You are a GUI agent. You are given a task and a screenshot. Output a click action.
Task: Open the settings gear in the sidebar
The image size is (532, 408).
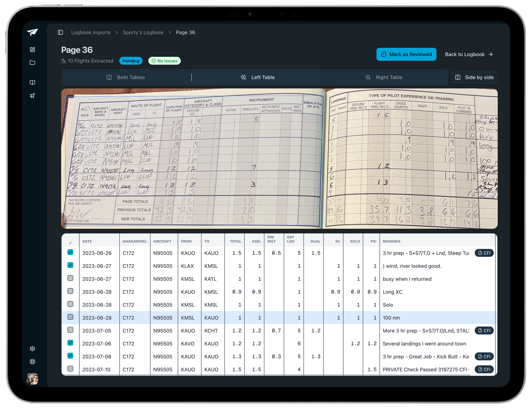32,349
